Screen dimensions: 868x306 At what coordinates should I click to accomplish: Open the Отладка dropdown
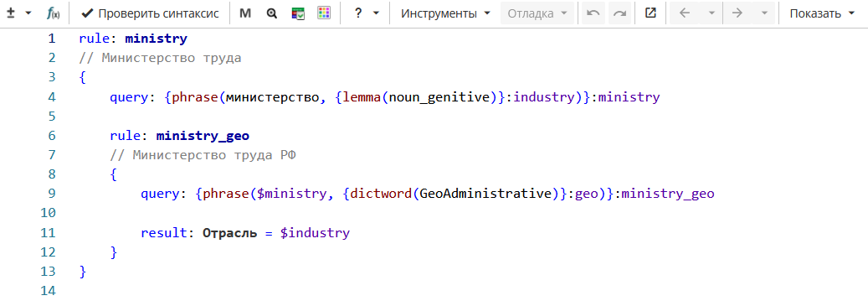click(x=537, y=13)
